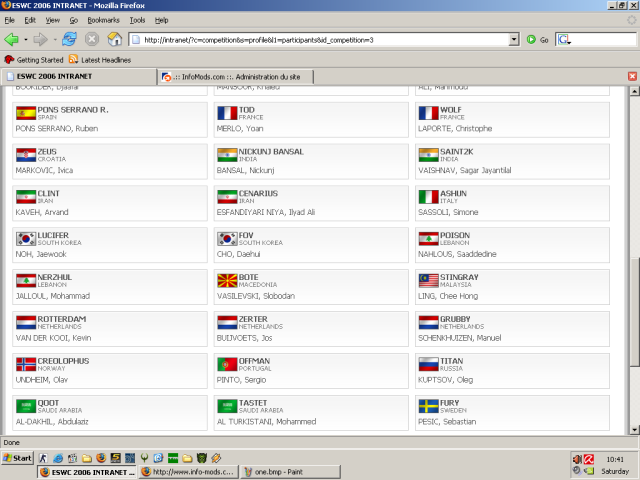Click the Forward arrow button
The width and height of the screenshot is (640, 480).
click(40, 40)
